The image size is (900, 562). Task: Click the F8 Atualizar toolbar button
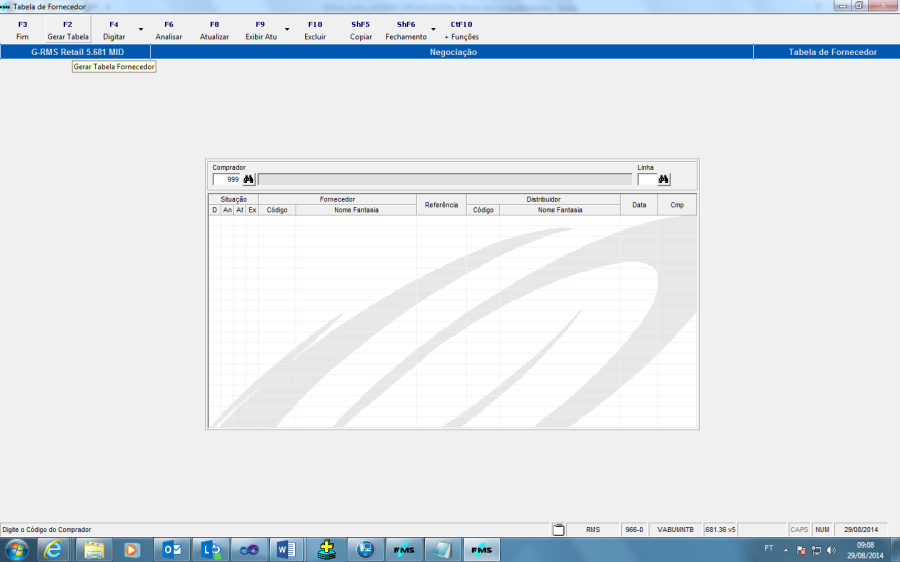pos(214,30)
